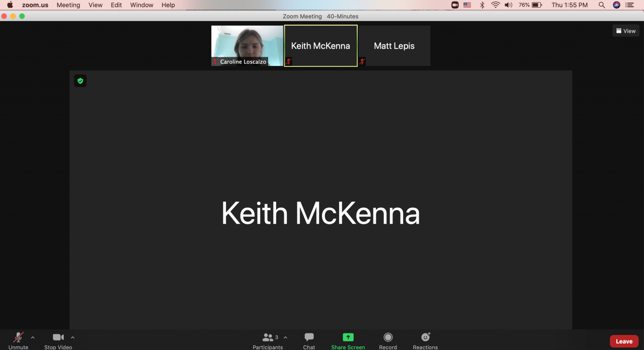Open Notification Center list icon

click(629, 5)
